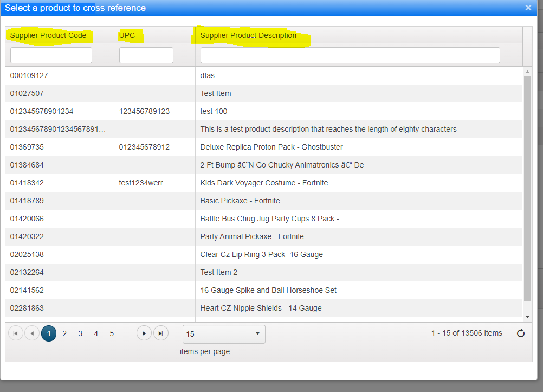Screen dimensions: 543x392
Task: Close the cross reference dialog
Action: point(528,8)
